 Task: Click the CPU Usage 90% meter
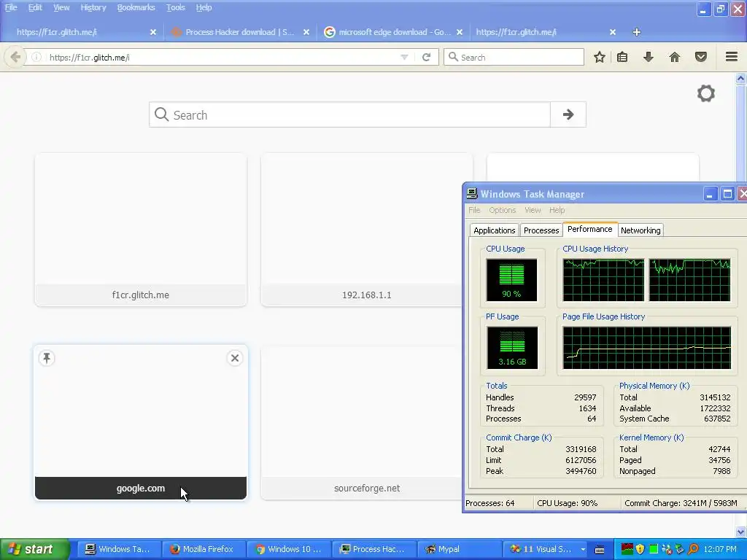pos(511,280)
